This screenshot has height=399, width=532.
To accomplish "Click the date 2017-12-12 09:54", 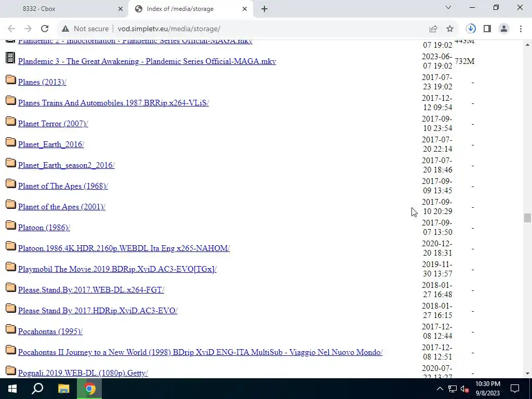I will pos(437,103).
